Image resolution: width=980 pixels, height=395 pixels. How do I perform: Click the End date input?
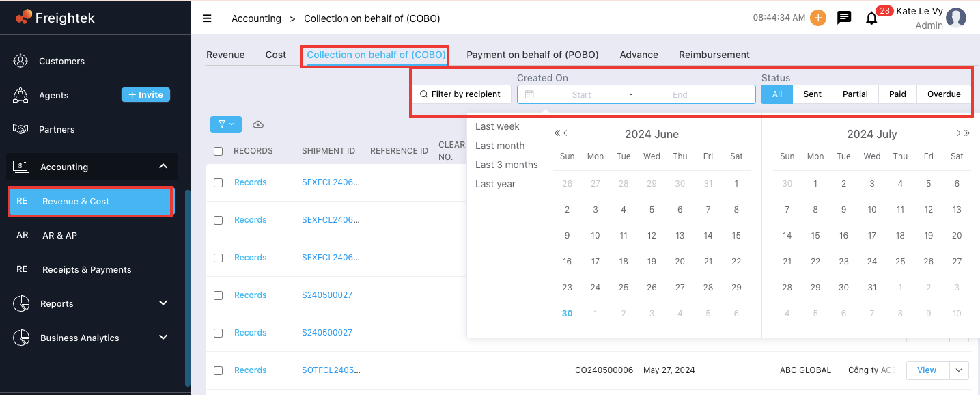[680, 94]
